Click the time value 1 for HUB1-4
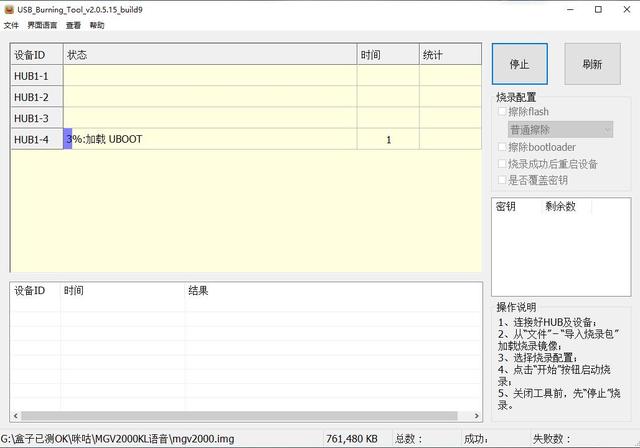This screenshot has width=640, height=448. click(389, 140)
